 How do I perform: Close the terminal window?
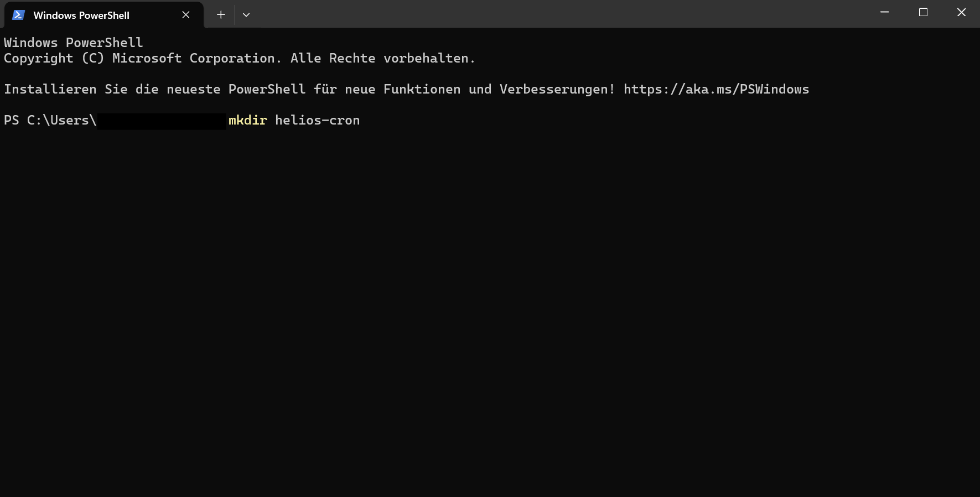pos(961,12)
